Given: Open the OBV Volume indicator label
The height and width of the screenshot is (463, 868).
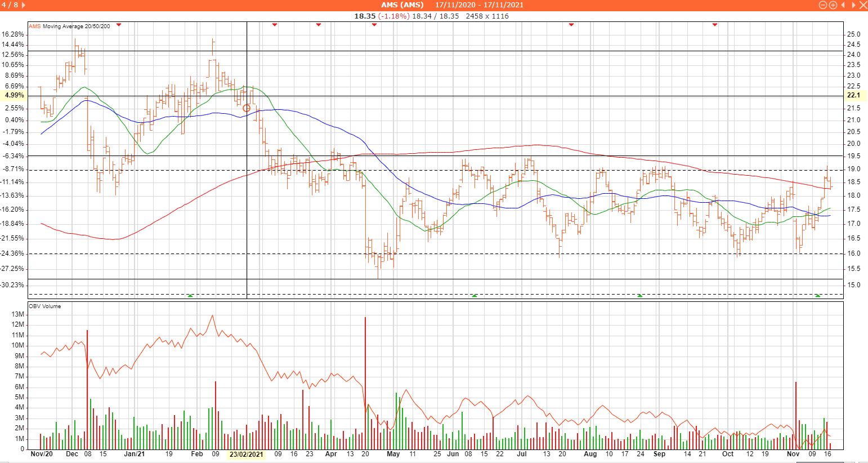Looking at the screenshot, I should coord(44,306).
